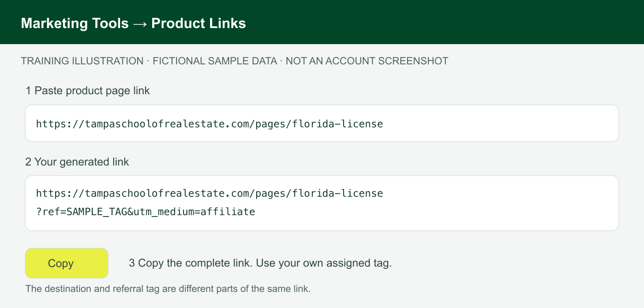The image size is (644, 308).
Task: Click the yellow Copy button
Action: click(x=67, y=263)
